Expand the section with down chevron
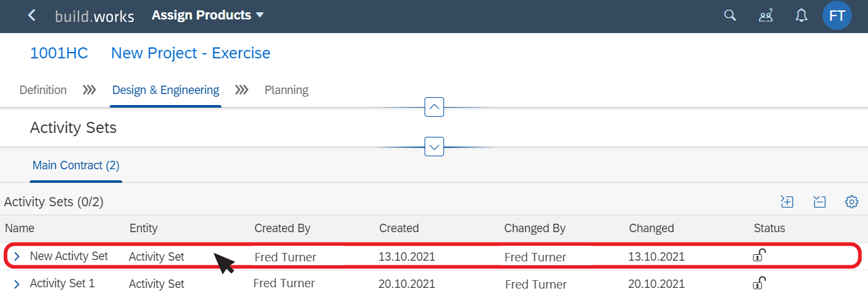 click(x=434, y=147)
